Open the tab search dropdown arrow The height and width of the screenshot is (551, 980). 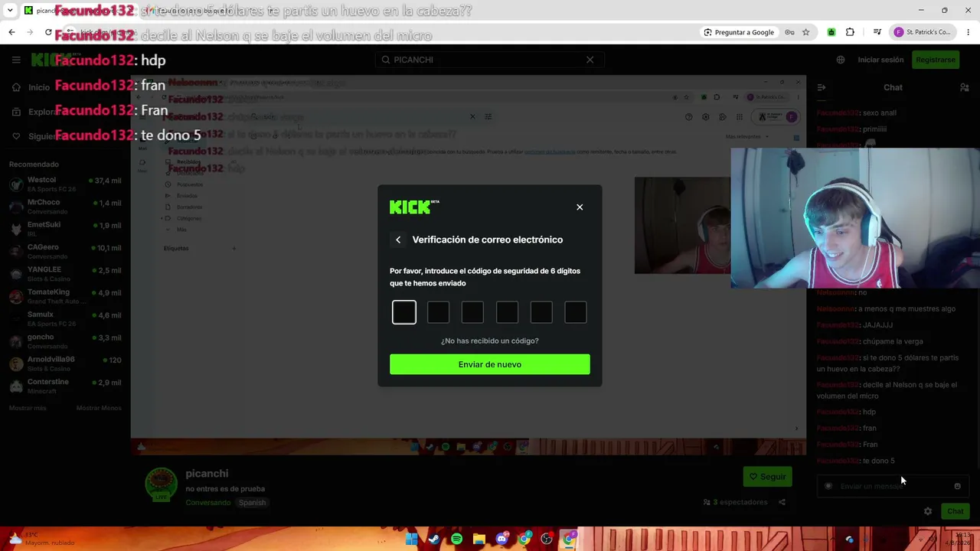point(10,11)
